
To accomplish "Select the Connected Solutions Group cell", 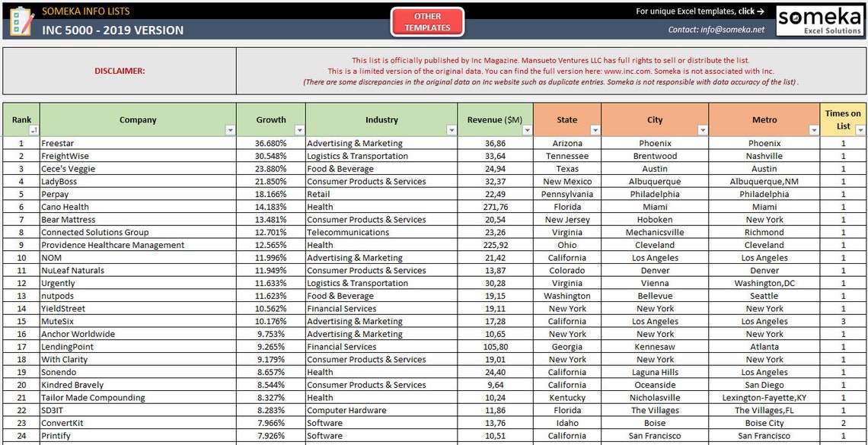I will [x=138, y=232].
